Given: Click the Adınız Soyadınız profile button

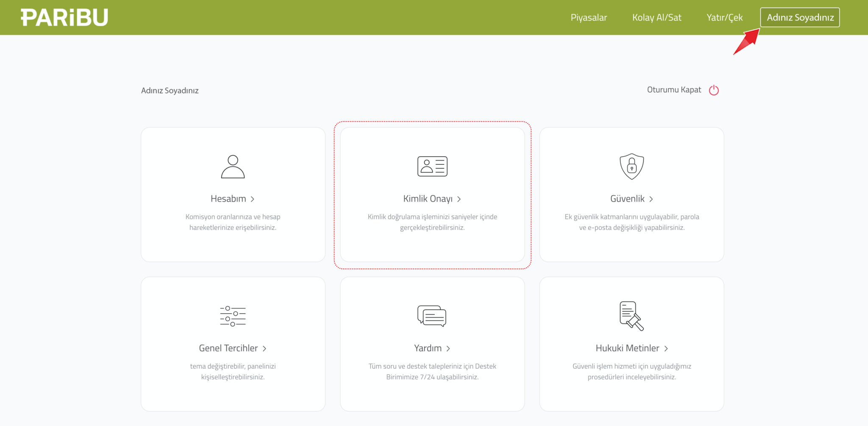Looking at the screenshot, I should 800,17.
